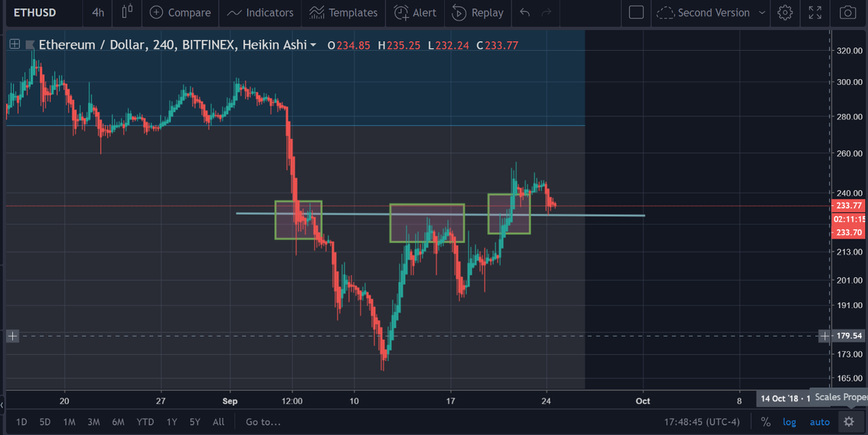Toggle auto scale

[819, 421]
